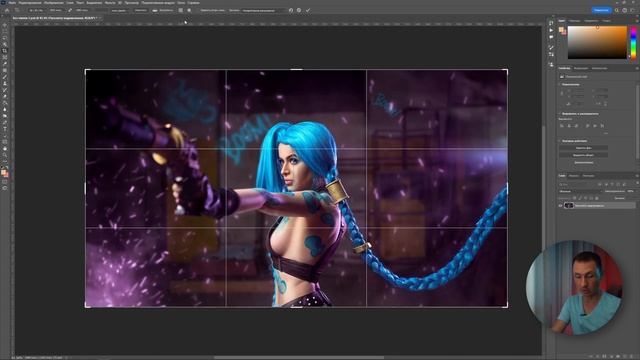This screenshot has height=360, width=640.
Task: Switch to the Swatches tab
Action: tap(574, 20)
